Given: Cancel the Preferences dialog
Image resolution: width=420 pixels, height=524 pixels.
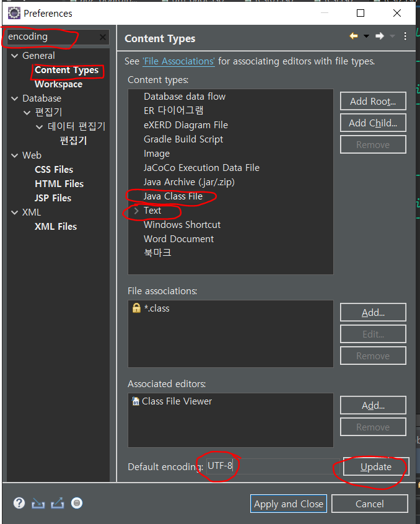Looking at the screenshot, I should point(370,504).
